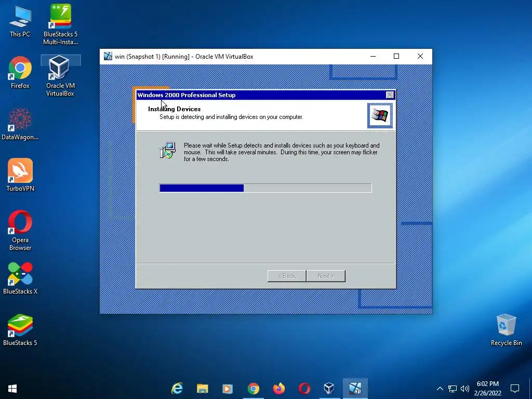Click the Installing Devices progress bar

pyautogui.click(x=265, y=188)
